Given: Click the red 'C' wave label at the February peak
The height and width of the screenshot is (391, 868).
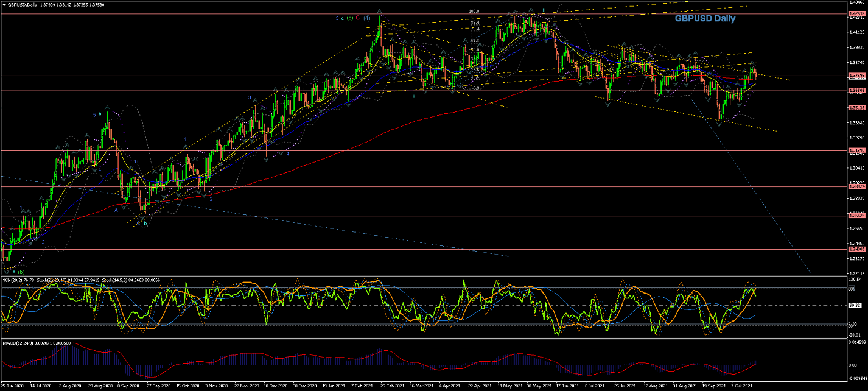Looking at the screenshot, I should pos(357,18).
